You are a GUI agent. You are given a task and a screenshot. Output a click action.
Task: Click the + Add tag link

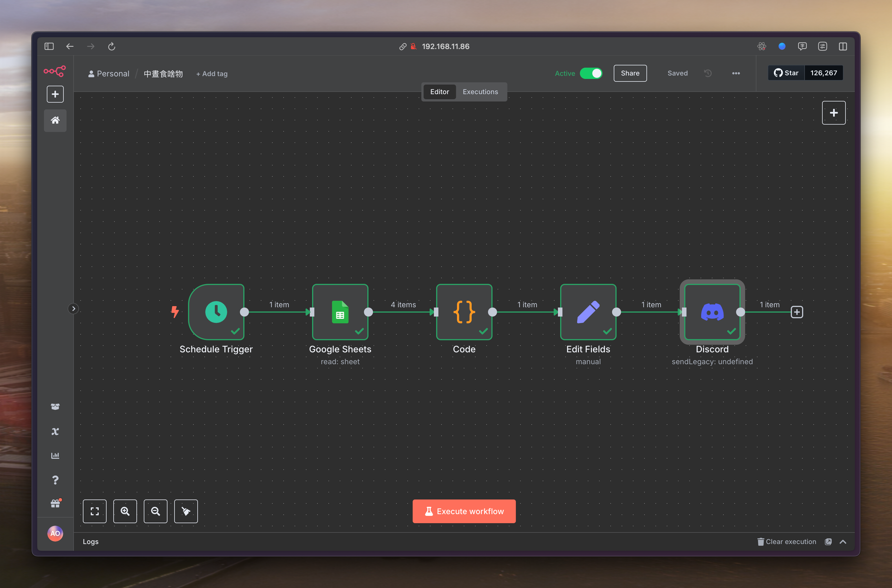tap(212, 74)
